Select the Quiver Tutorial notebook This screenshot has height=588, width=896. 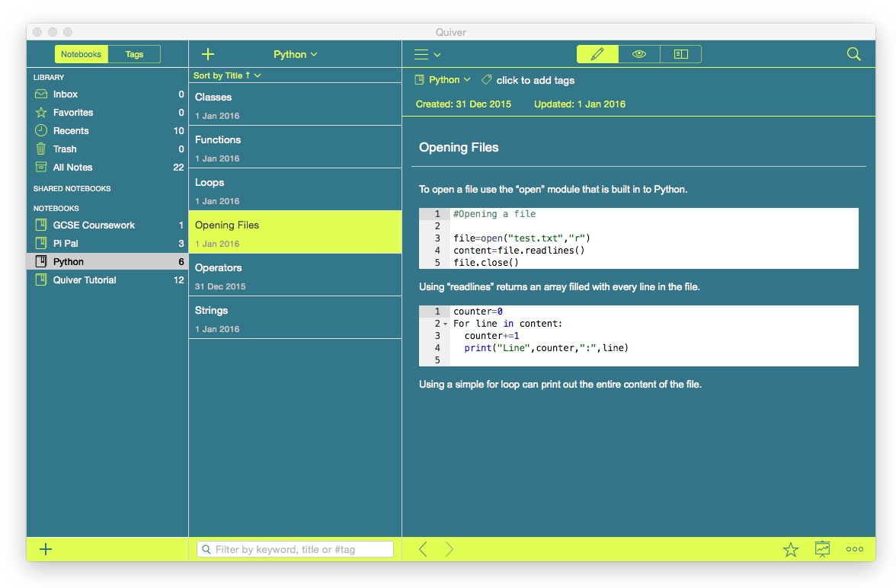(x=108, y=280)
